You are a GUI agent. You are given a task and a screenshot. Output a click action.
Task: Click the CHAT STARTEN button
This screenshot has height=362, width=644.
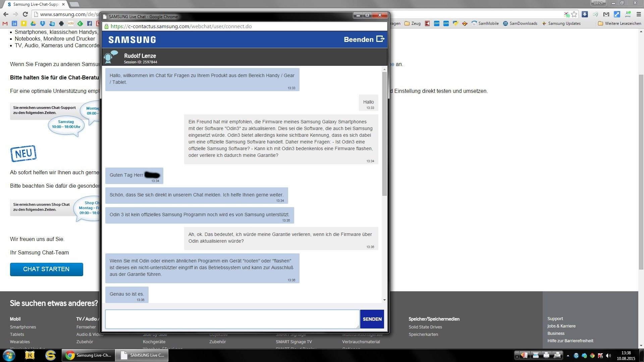coord(47,269)
